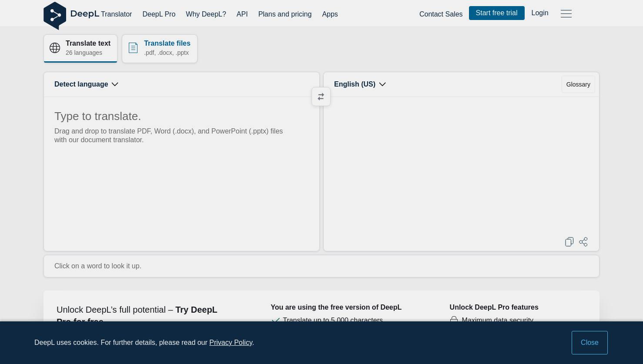The height and width of the screenshot is (364, 643).
Task: Open the hamburger menu icon
Action: (x=566, y=13)
